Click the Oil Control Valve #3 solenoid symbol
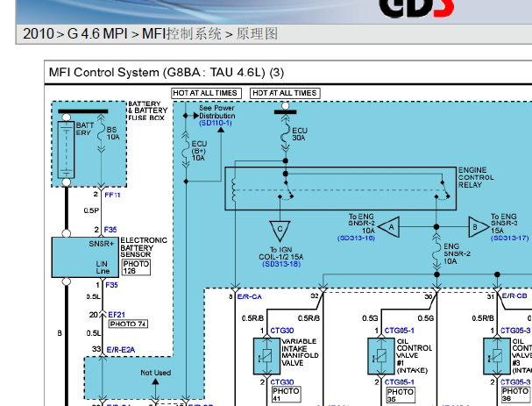 (x=497, y=356)
